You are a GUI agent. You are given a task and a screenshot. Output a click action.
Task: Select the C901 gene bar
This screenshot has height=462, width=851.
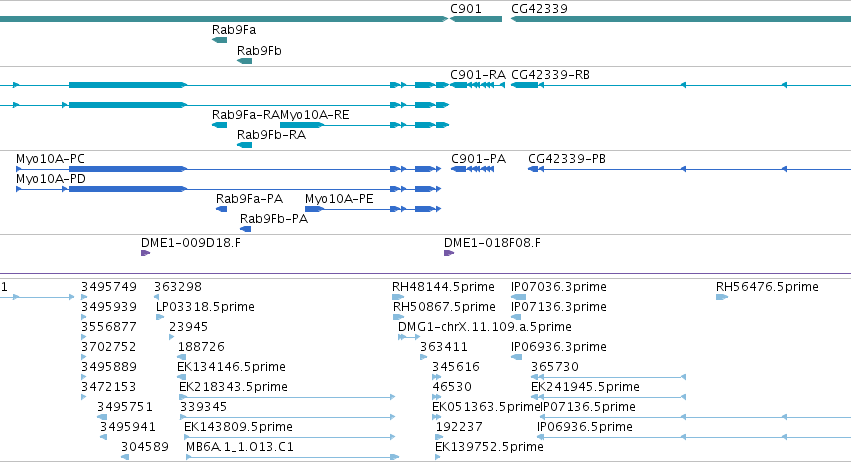(x=476, y=19)
